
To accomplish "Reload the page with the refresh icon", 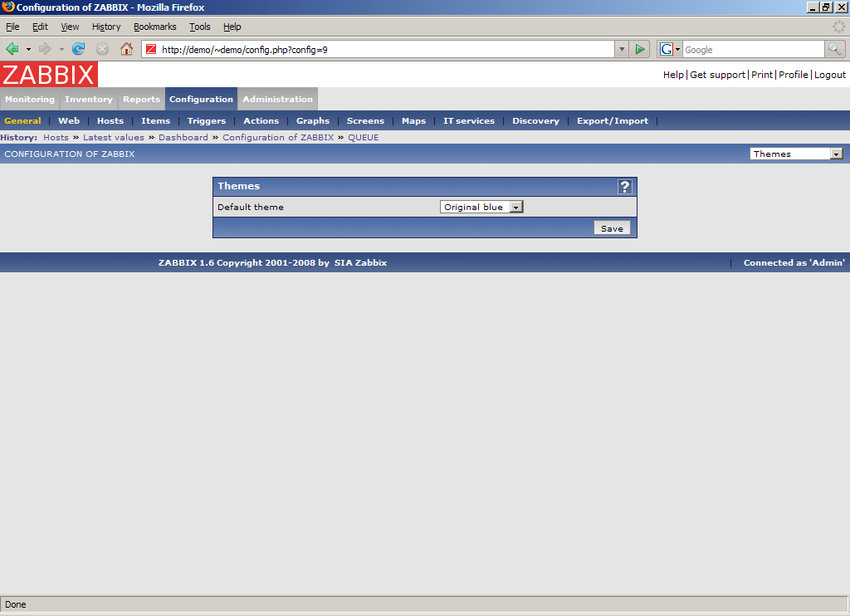I will [79, 49].
